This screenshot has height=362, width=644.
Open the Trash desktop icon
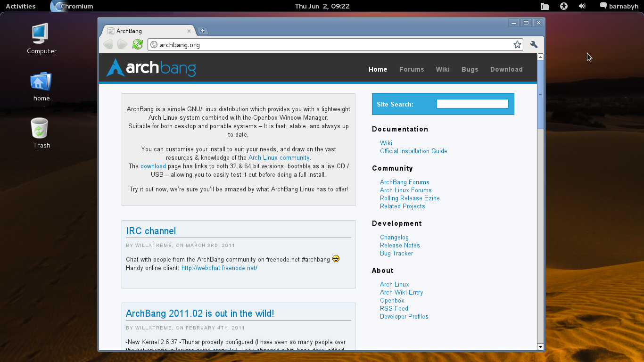point(41,133)
